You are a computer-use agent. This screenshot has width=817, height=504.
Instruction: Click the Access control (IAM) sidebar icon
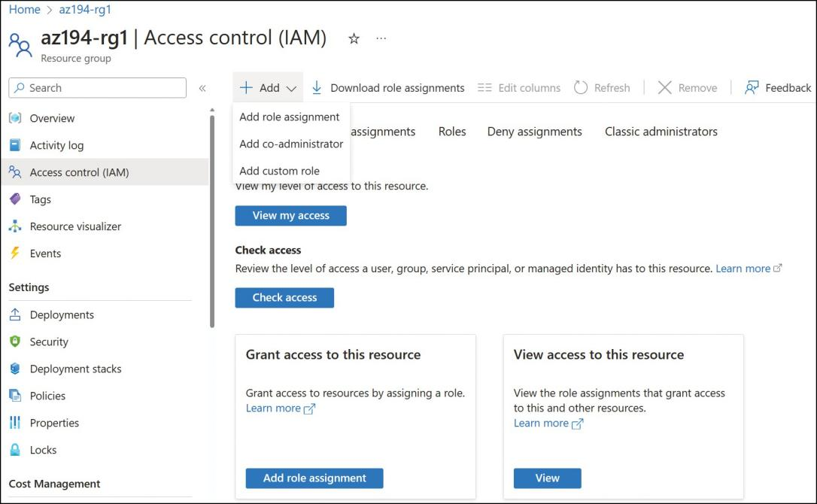coord(15,172)
